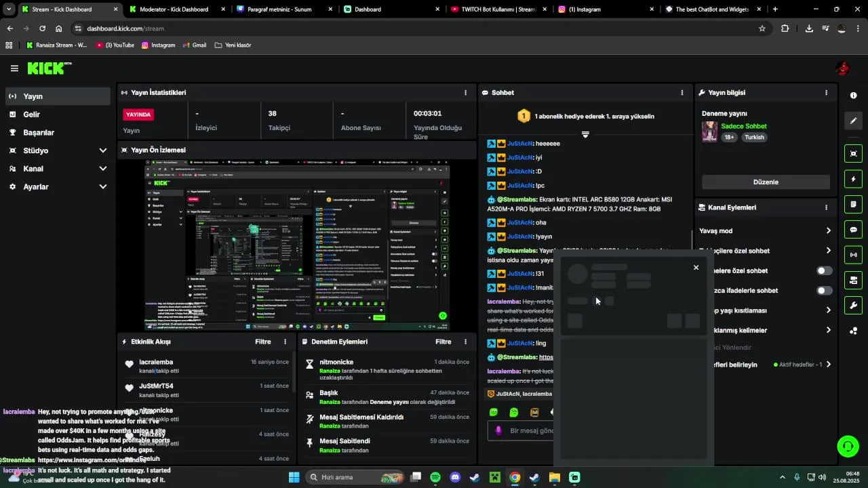Open Sohbet panel three-dot menu
The image size is (868, 488).
682,92
